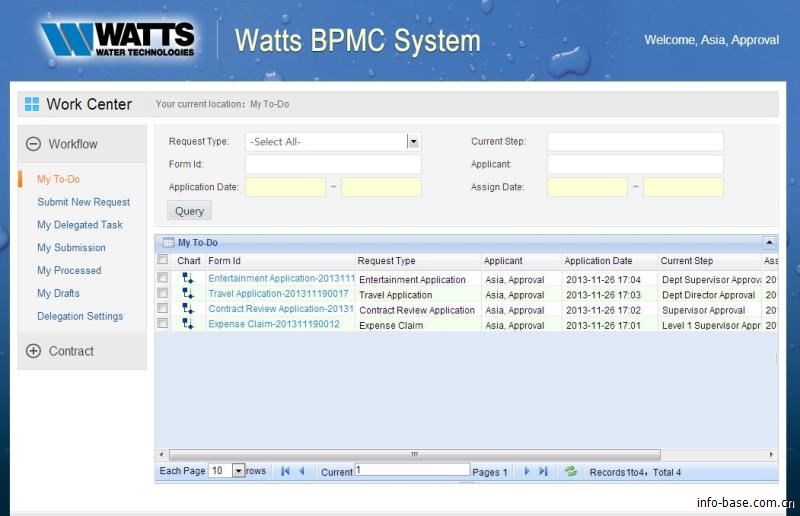This screenshot has width=800, height=516.
Task: Click the horizontal scrollbar thumb of grid
Action: [x=415, y=454]
